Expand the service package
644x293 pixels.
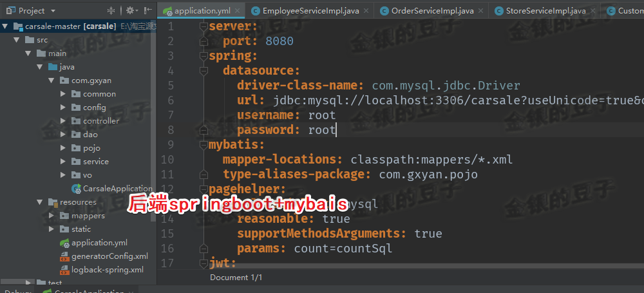click(63, 162)
